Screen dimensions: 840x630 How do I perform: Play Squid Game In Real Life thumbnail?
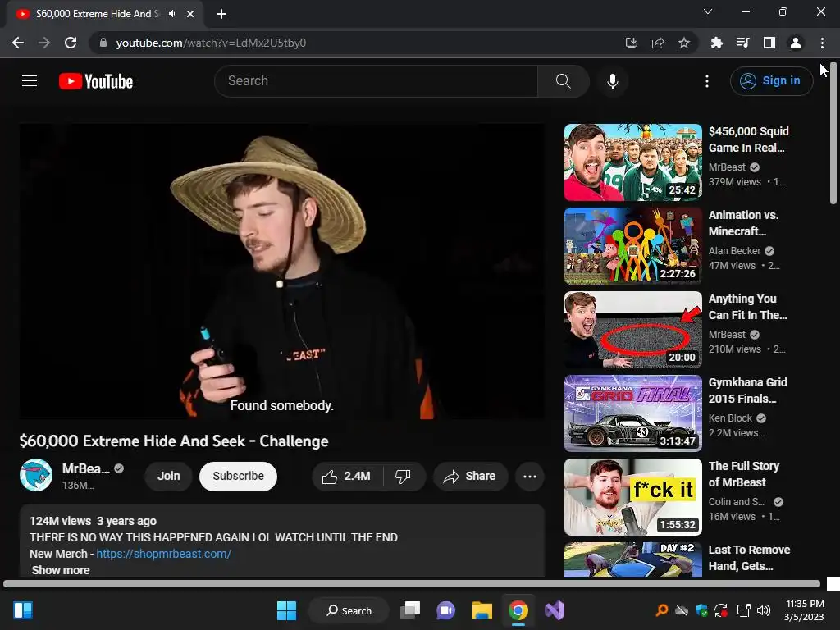[x=632, y=162]
